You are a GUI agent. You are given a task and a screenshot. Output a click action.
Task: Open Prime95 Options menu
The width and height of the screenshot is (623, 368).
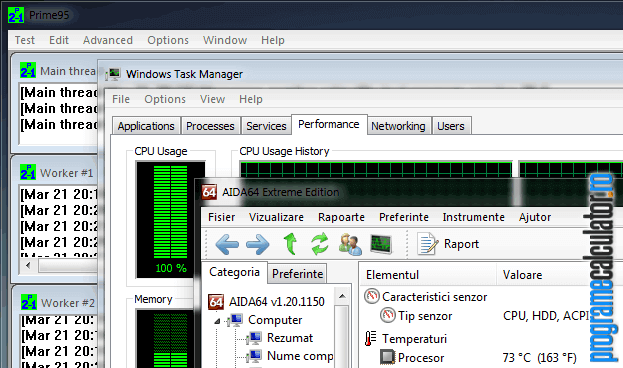pyautogui.click(x=168, y=40)
